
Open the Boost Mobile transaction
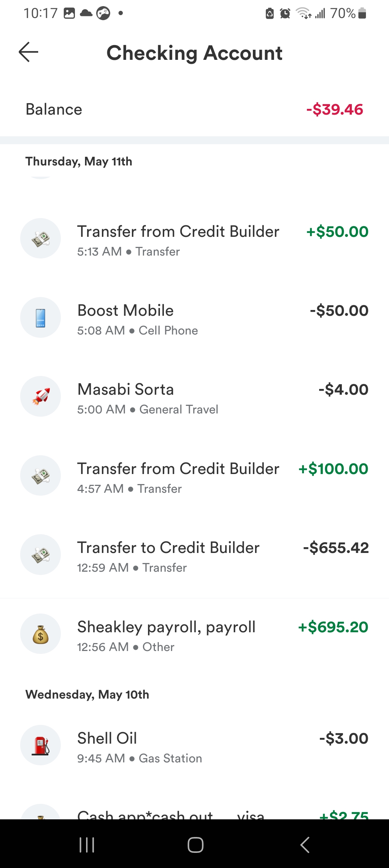[x=125, y=311]
